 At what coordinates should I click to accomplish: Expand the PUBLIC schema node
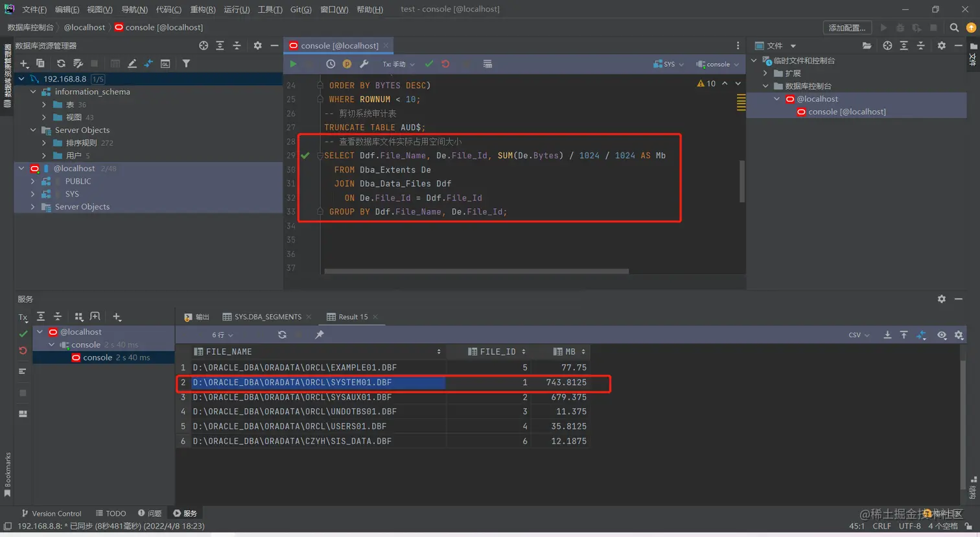point(33,181)
